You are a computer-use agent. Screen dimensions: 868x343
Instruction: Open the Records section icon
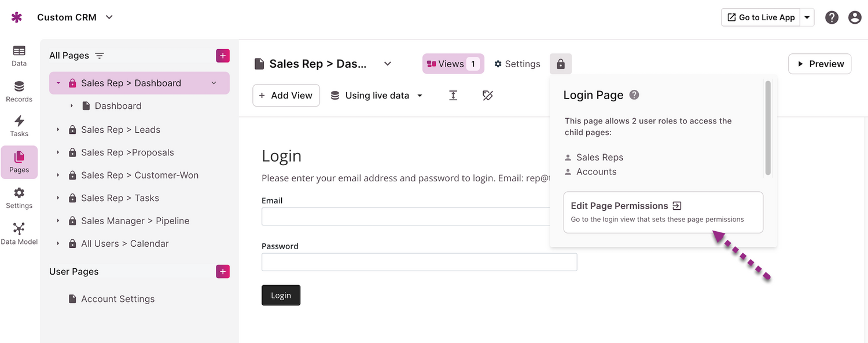point(19,92)
